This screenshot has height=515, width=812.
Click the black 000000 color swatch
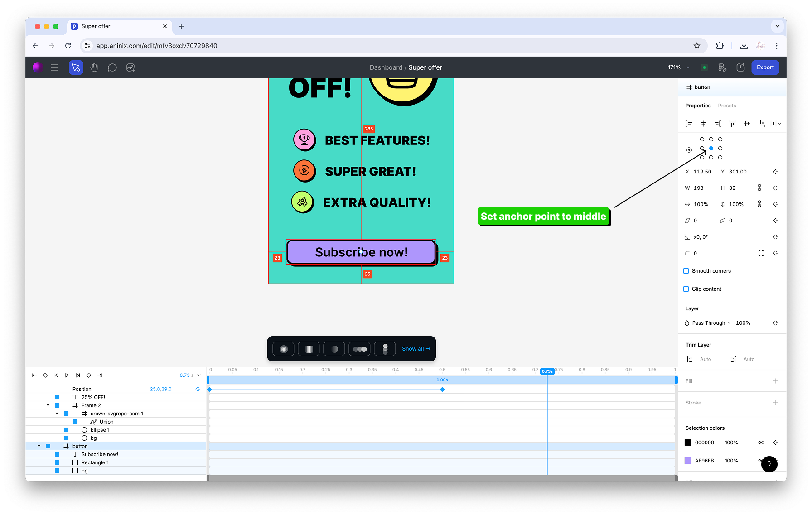688,443
